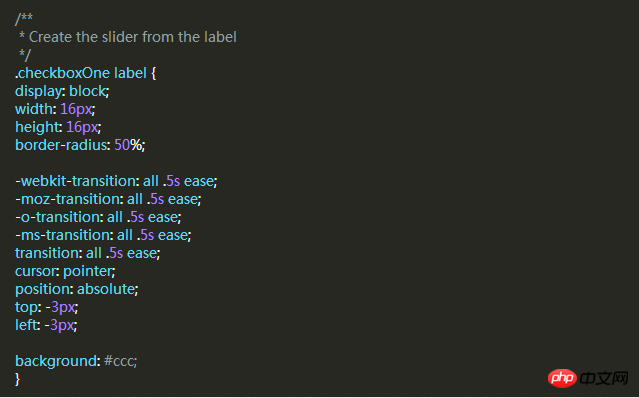Click the -o-transition property line
The image size is (639, 398).
click(x=98, y=217)
